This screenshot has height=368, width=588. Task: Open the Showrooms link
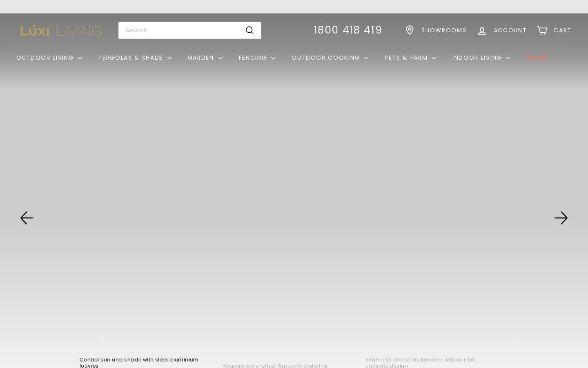(x=443, y=30)
